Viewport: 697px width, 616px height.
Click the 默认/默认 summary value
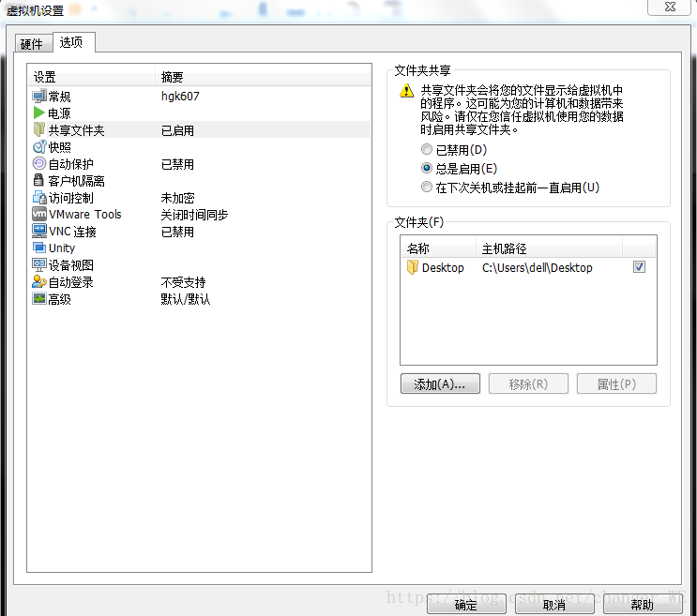(186, 299)
